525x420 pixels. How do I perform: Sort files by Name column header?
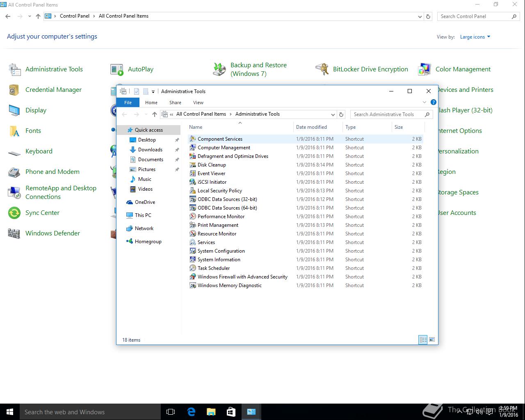point(240,127)
